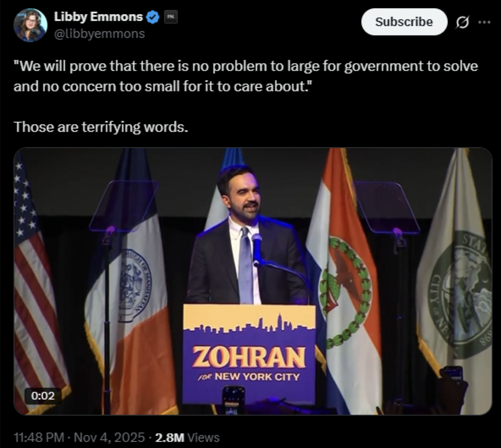Open the three-dot more options menu

[x=484, y=22]
